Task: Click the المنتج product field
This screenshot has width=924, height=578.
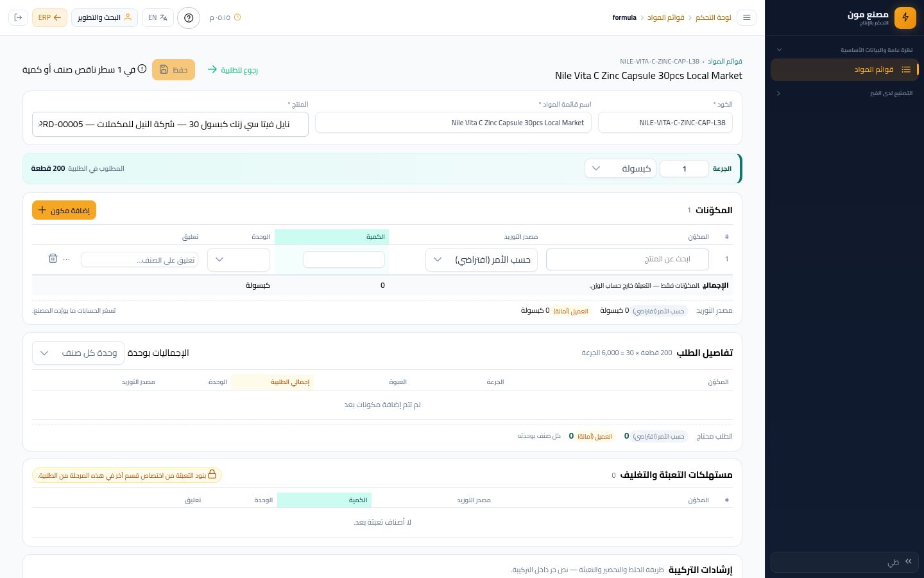Action: click(170, 124)
